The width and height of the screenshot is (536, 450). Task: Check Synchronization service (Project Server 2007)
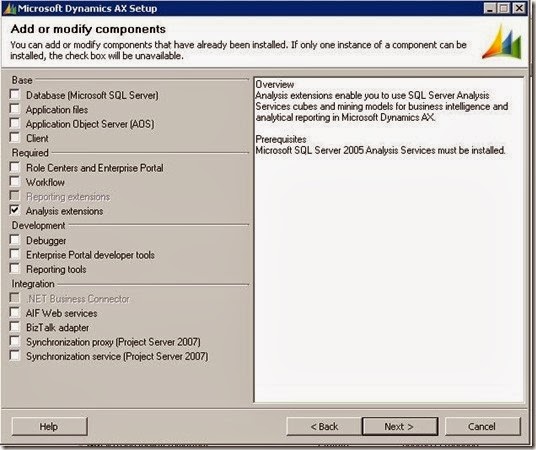(15, 356)
